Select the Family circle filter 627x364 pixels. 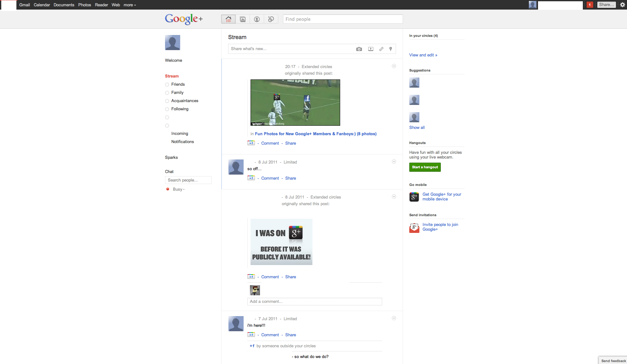tap(174, 93)
